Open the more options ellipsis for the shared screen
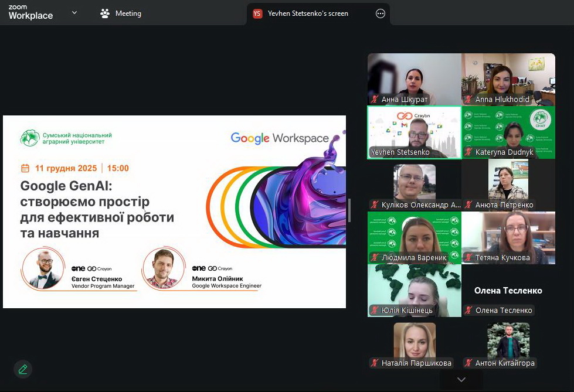The height and width of the screenshot is (392, 574). 381,13
